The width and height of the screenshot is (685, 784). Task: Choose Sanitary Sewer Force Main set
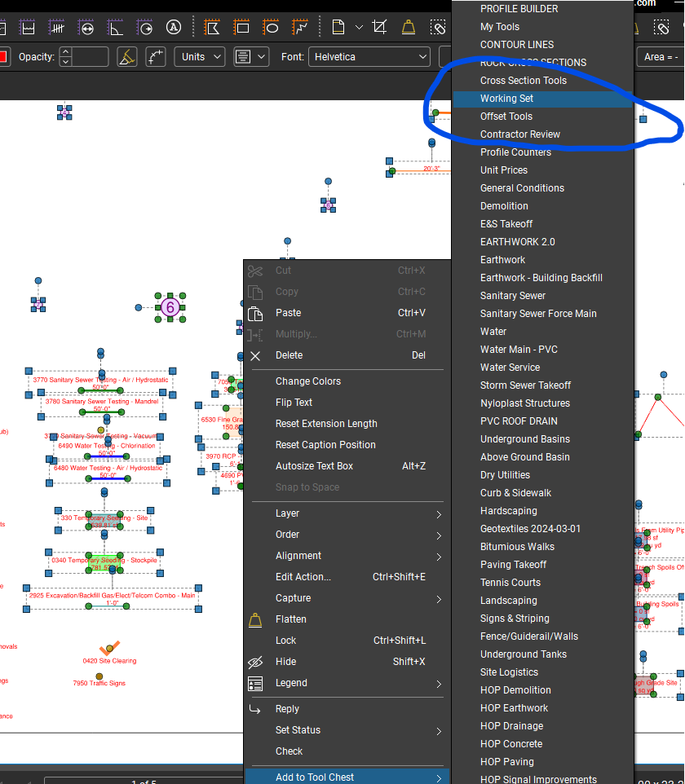[543, 314]
